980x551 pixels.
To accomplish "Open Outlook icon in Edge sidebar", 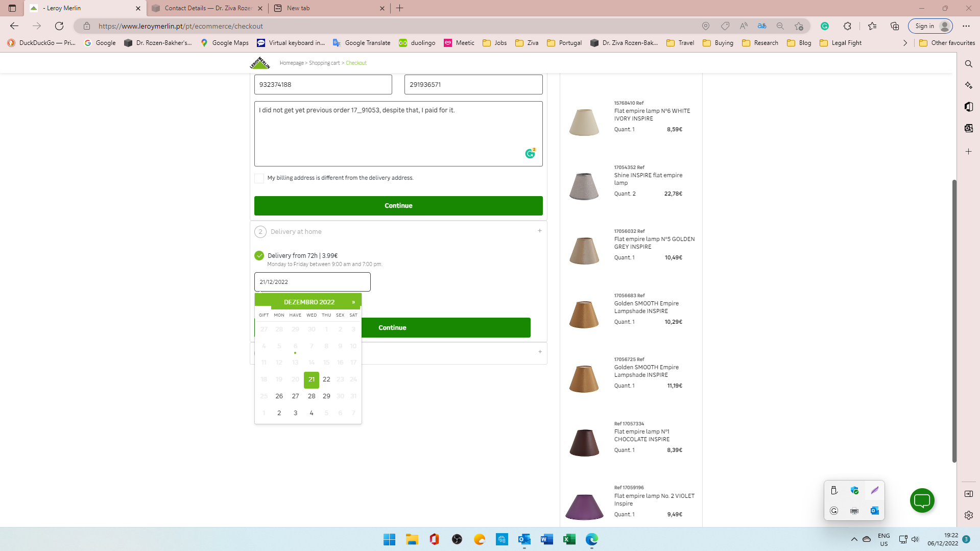I will (968, 128).
